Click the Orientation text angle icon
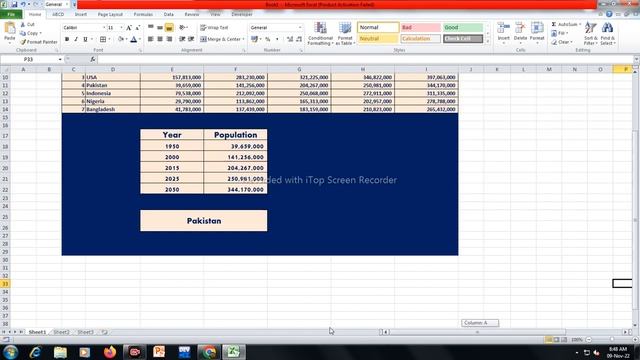The image size is (640, 360). pos(182,27)
